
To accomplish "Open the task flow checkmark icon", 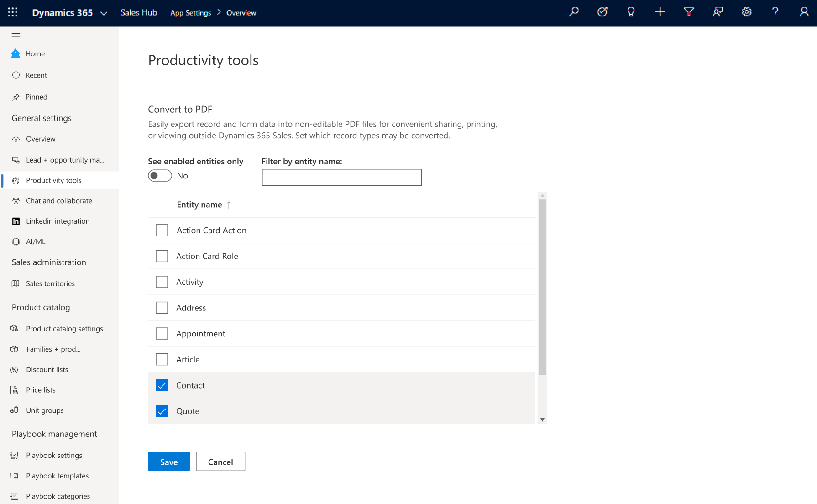I will click(602, 12).
